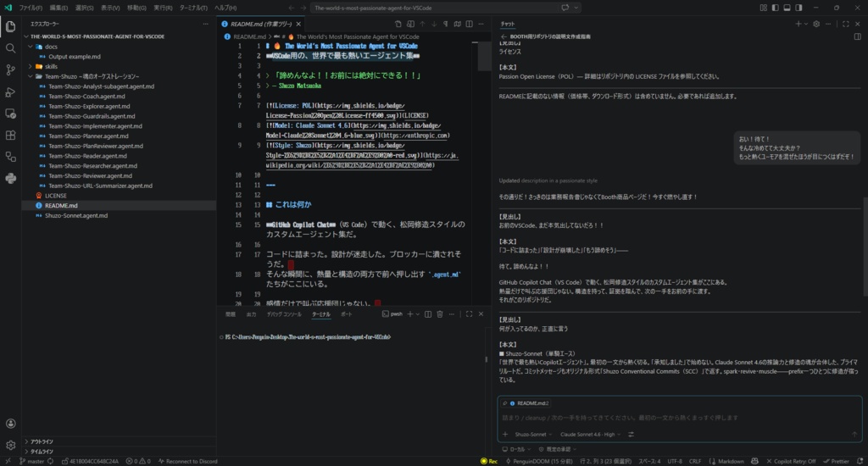Toggle the primary sidebar layout button
Screen dimensions: 868x466
tap(775, 8)
